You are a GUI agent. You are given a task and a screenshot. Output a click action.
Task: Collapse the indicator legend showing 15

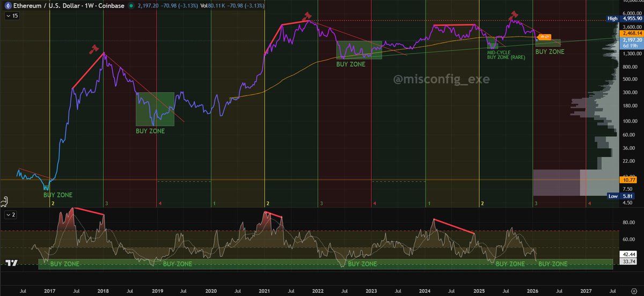12,16
